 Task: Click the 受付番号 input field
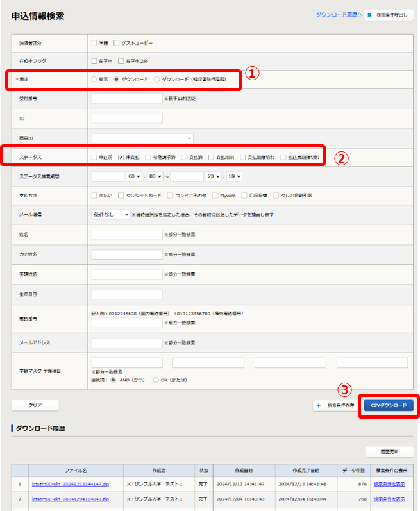[127, 99]
